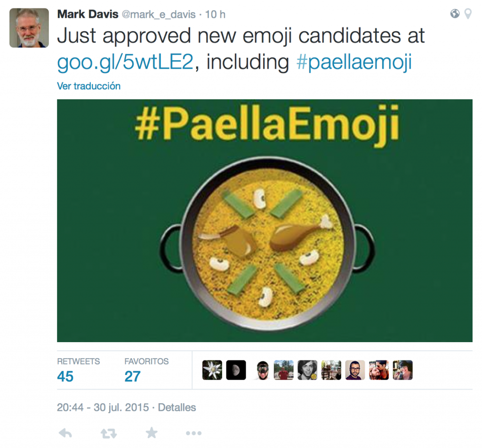
Task: Click the reply arrow icon
Action: point(65,433)
